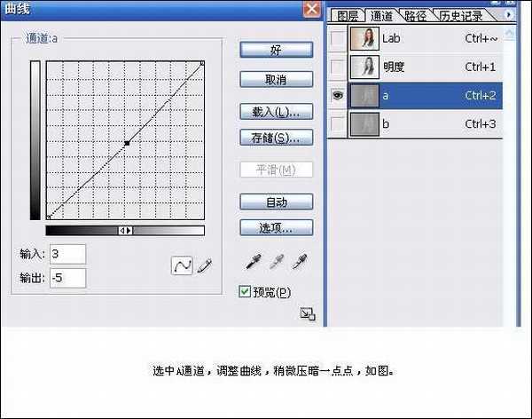
Task: Flip the gradient bar direction arrows
Action: coord(126,230)
